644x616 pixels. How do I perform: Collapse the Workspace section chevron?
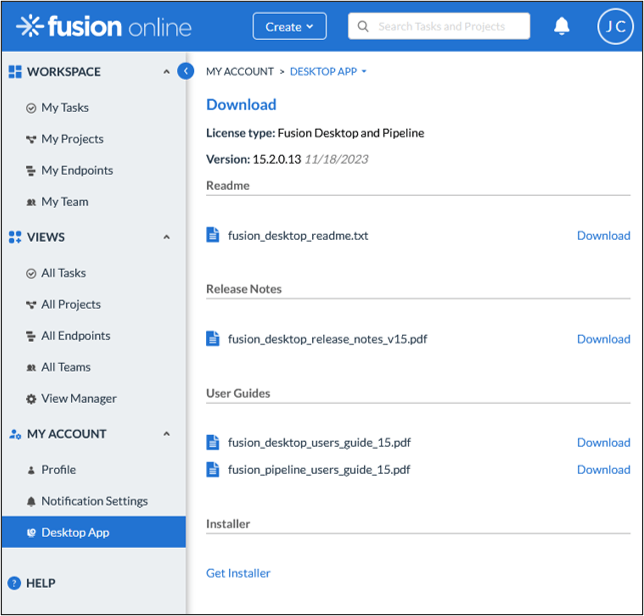click(x=166, y=71)
